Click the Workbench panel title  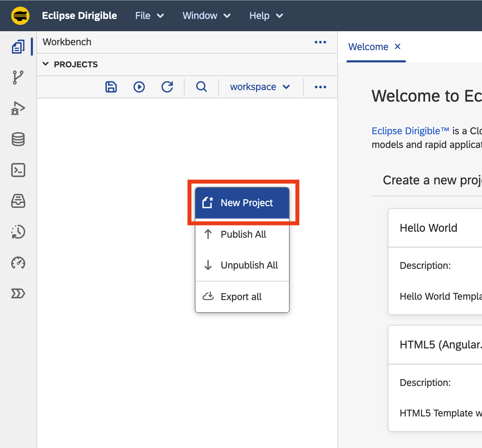point(67,42)
